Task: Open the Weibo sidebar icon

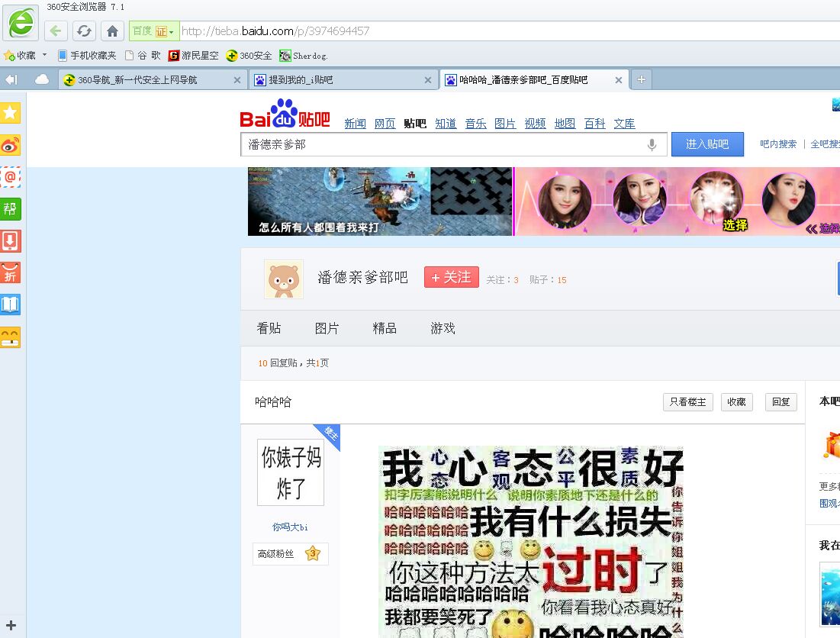Action: (10, 145)
